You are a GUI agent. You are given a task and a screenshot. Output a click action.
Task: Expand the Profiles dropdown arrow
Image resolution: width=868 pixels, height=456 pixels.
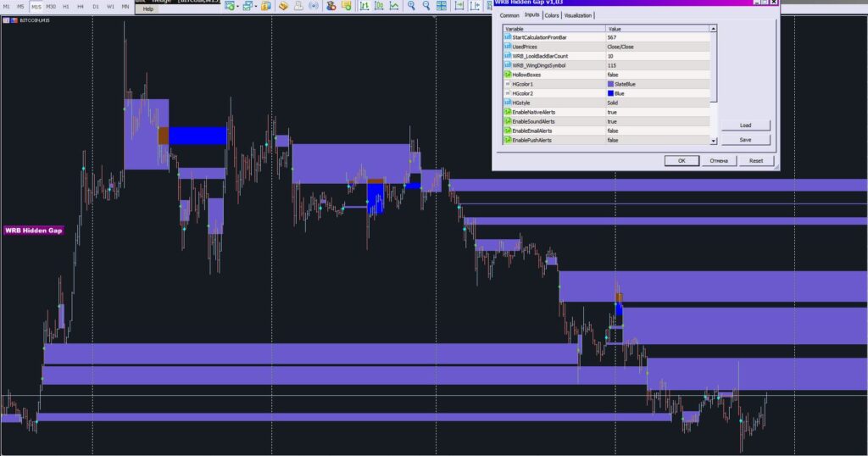click(255, 7)
